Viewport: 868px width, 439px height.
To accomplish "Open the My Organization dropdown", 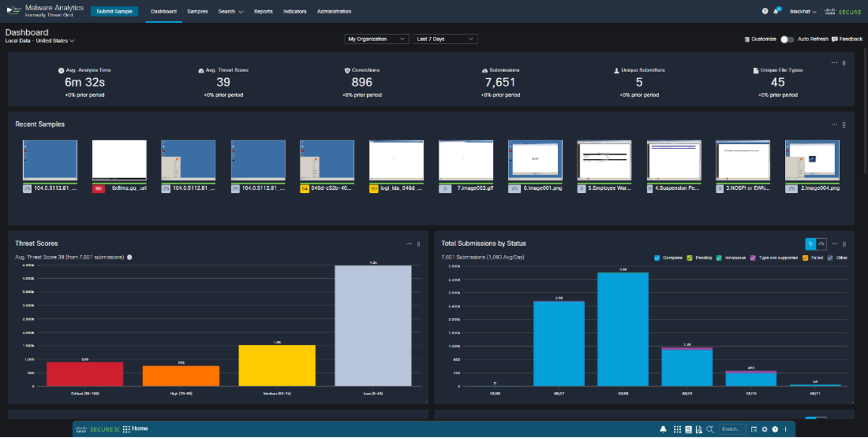I will click(376, 39).
